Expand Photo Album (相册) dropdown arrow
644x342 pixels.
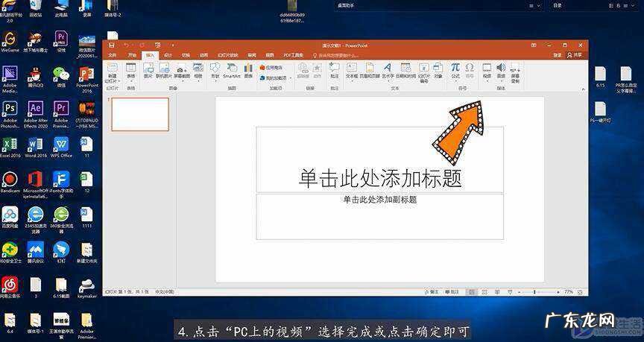click(198, 81)
